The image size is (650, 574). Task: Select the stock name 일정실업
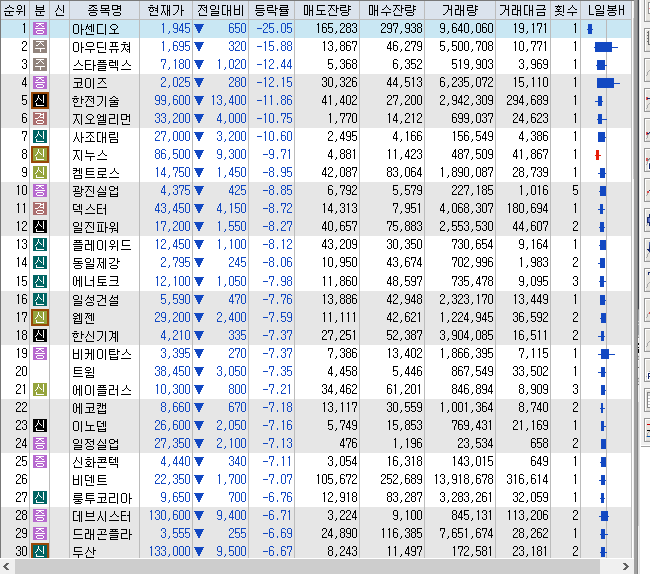[x=95, y=444]
